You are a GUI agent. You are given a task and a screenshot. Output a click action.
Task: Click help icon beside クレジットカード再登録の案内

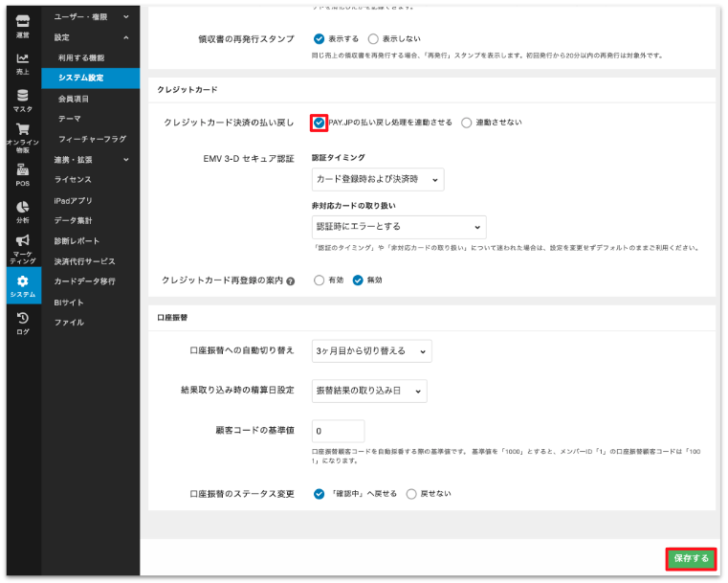pyautogui.click(x=290, y=281)
